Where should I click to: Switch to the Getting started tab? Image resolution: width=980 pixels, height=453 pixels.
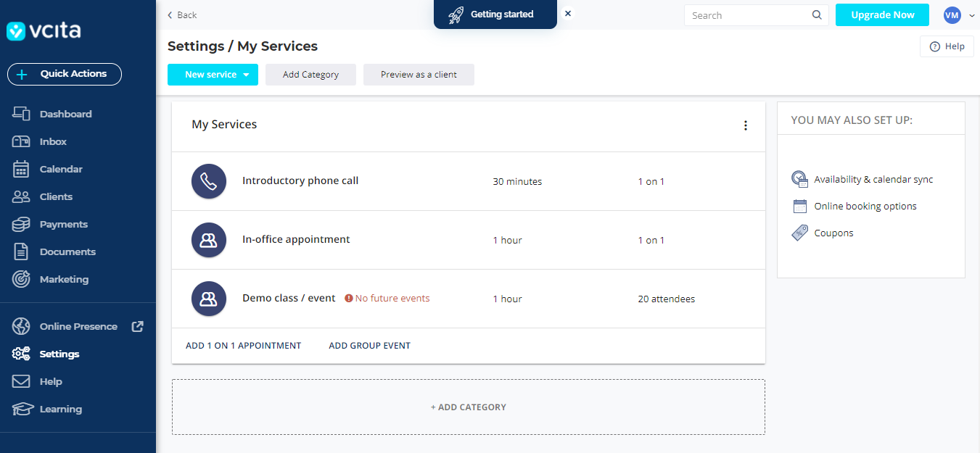495,14
